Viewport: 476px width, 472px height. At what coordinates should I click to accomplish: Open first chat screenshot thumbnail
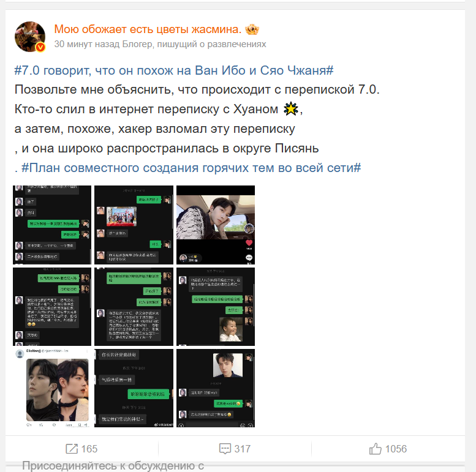[52, 225]
